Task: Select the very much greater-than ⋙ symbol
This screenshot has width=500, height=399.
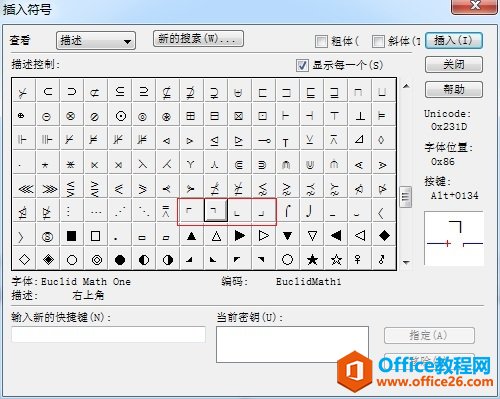Action: tap(48, 187)
